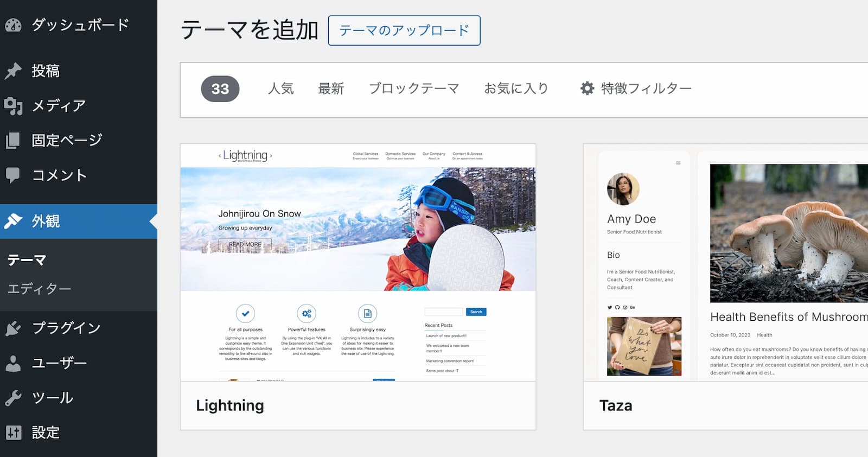The image size is (868, 457).
Task: Click the comment bubble icon
Action: [13, 175]
